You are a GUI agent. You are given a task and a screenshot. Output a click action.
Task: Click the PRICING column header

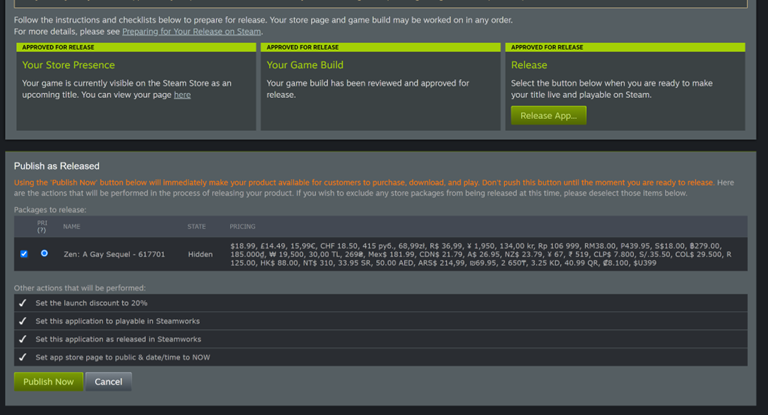[x=242, y=226]
